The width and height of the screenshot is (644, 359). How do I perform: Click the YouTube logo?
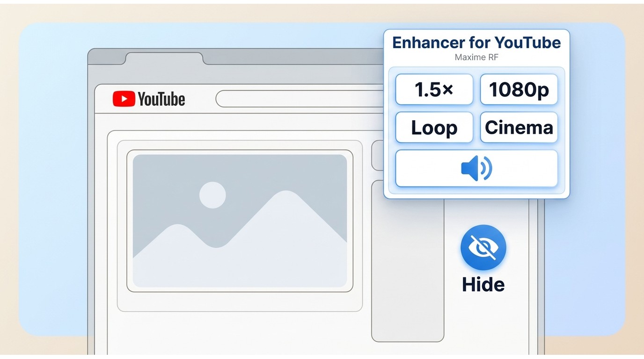pos(149,99)
